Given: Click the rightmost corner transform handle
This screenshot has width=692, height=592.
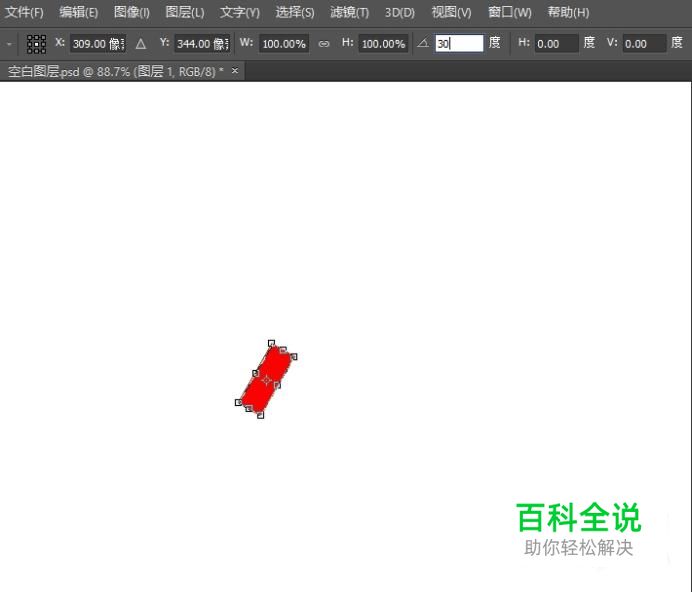Looking at the screenshot, I should coord(294,357).
